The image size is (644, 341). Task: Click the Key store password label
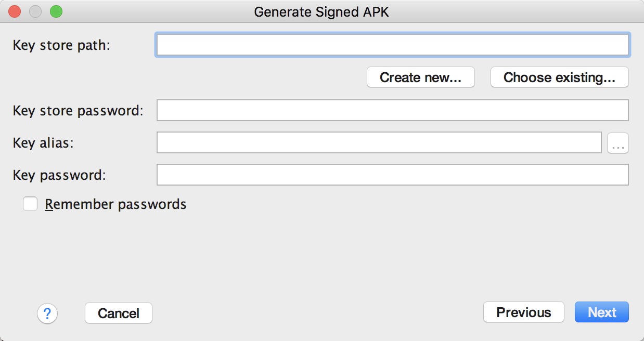[x=78, y=110]
